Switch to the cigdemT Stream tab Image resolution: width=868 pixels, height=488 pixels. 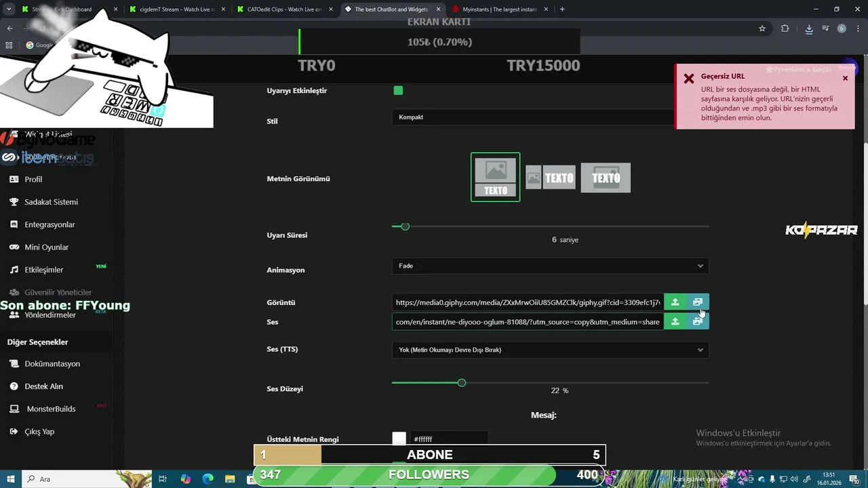pos(178,9)
